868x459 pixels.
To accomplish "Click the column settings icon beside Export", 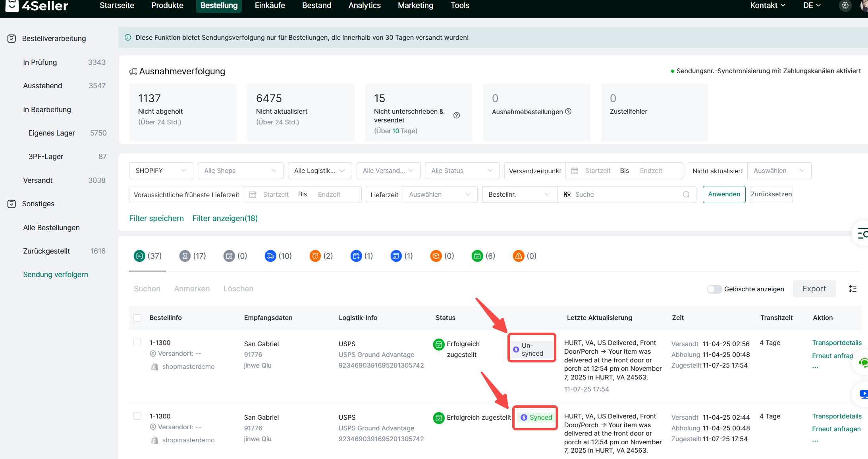I will click(852, 289).
